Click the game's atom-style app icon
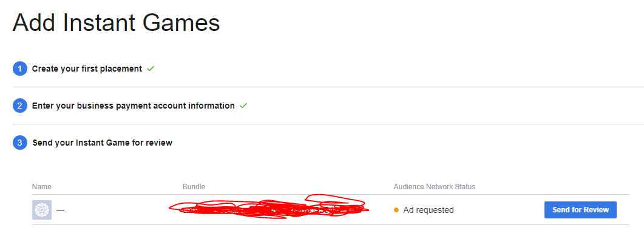 (x=42, y=210)
